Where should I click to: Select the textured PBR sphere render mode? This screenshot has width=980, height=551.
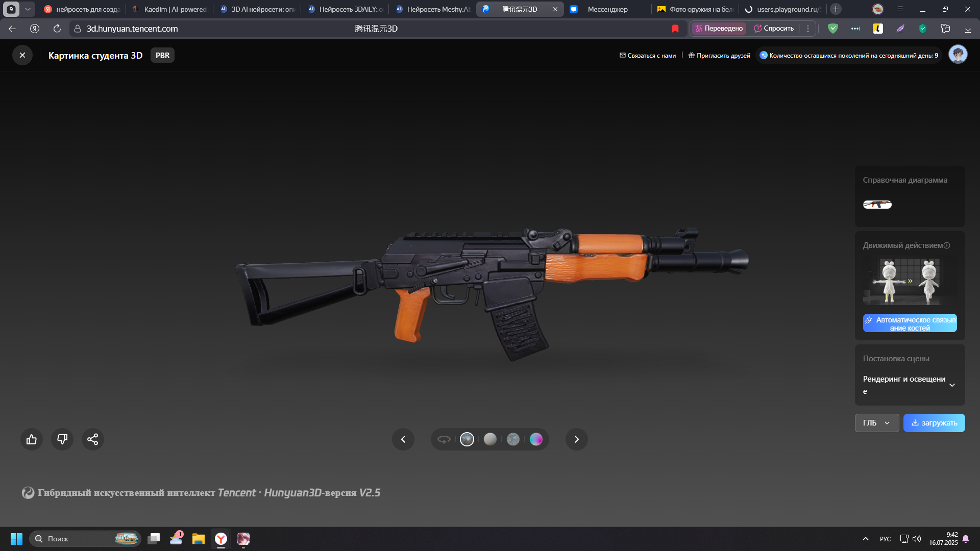467,439
